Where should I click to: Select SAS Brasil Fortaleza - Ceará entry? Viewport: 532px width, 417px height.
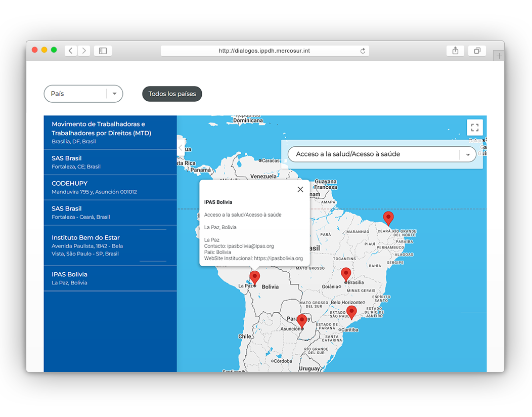click(x=110, y=212)
